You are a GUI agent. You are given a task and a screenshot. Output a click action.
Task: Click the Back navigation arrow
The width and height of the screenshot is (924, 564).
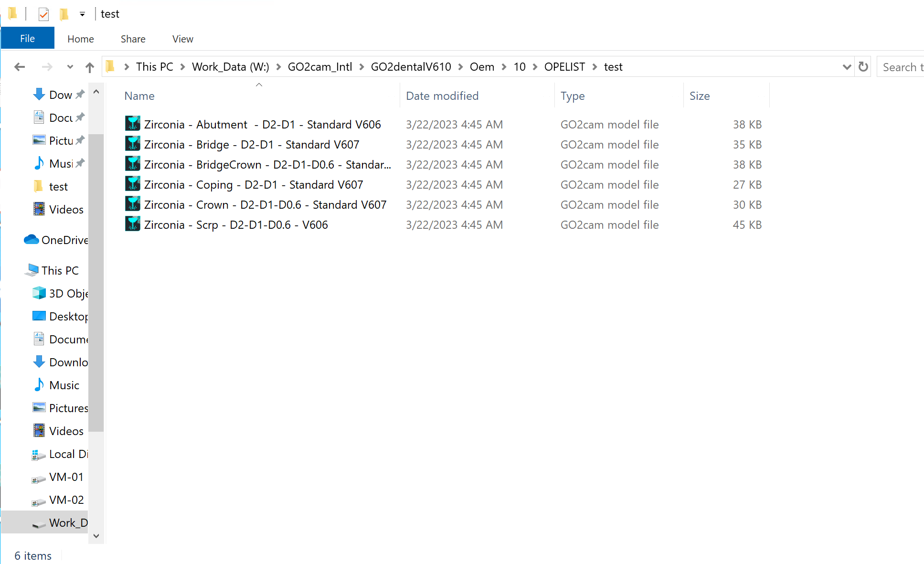20,67
